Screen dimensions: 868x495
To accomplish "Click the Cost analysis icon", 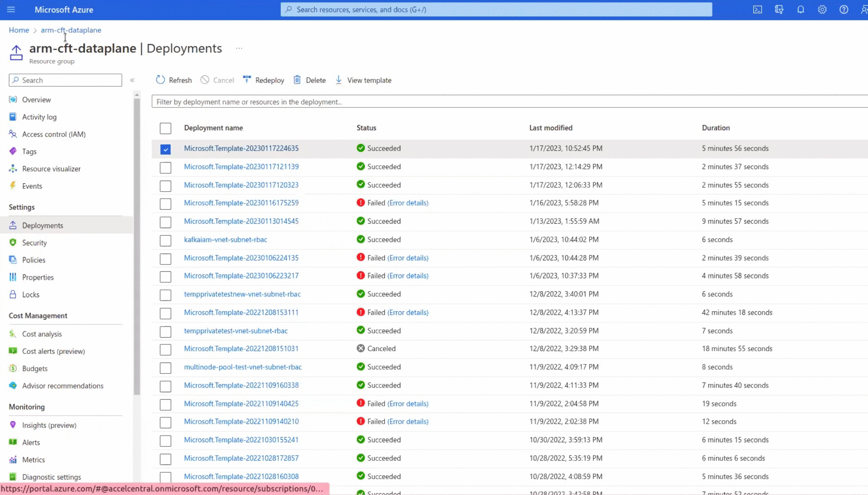I will 13,333.
